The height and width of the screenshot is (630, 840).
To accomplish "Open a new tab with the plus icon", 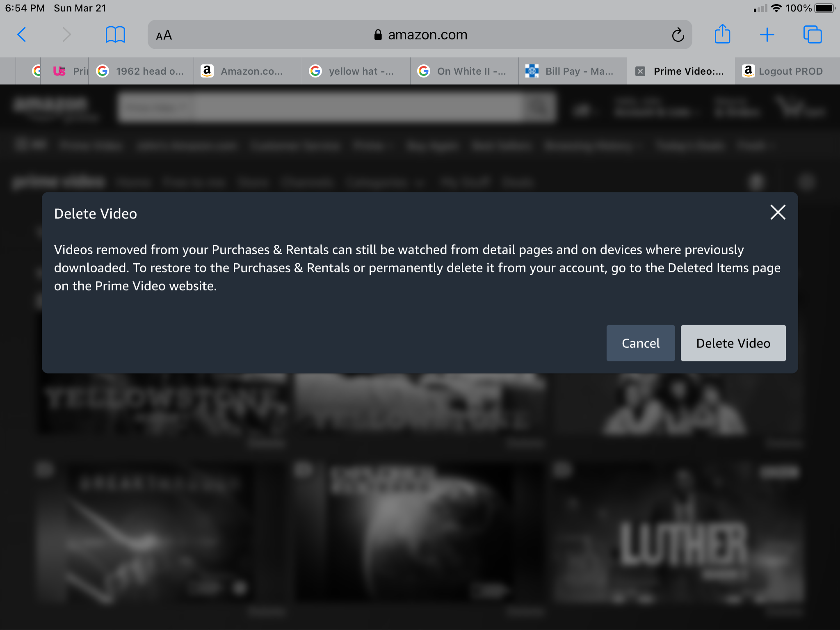I will point(768,35).
